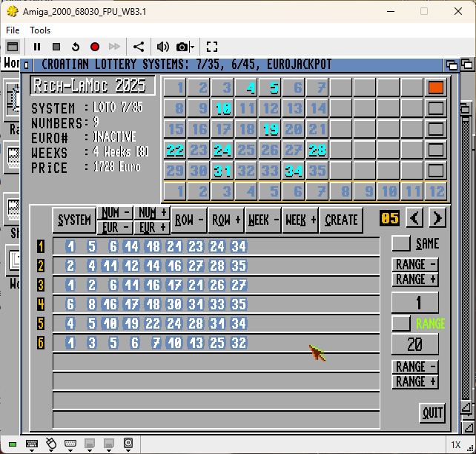Enable the green RANGE checkbox

click(401, 323)
